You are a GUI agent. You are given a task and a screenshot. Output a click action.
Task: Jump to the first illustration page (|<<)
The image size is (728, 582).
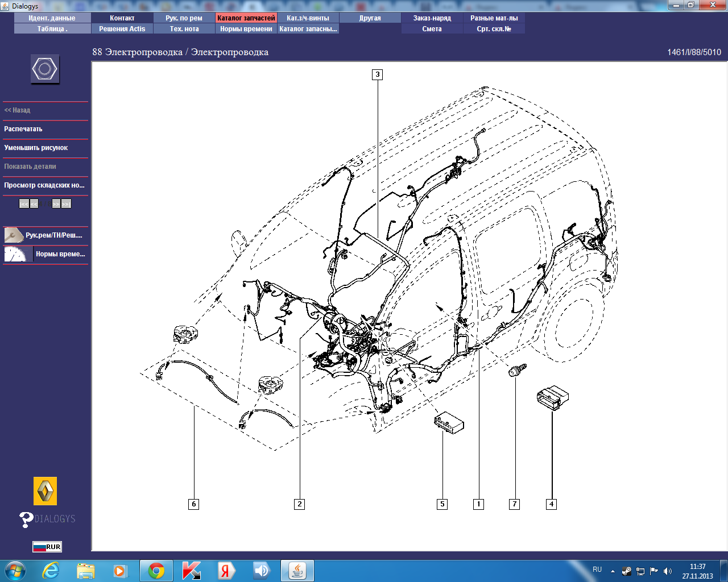tap(24, 203)
